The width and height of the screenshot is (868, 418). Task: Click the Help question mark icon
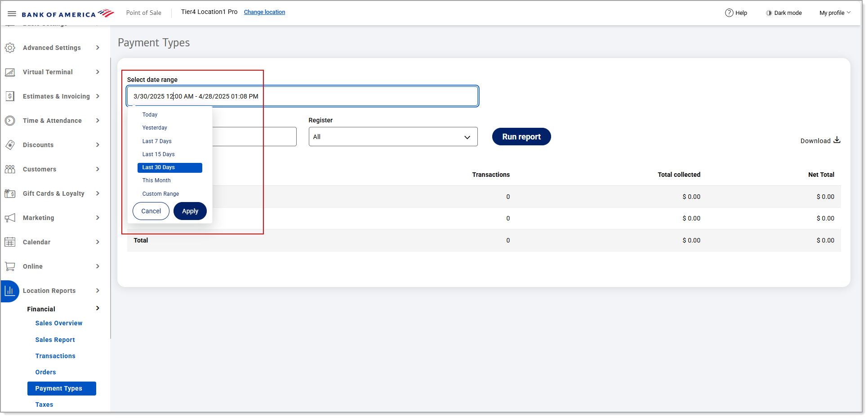(x=729, y=13)
